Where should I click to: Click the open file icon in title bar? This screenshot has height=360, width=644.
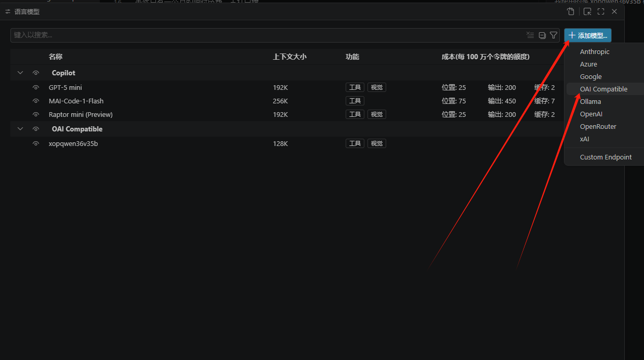(571, 11)
